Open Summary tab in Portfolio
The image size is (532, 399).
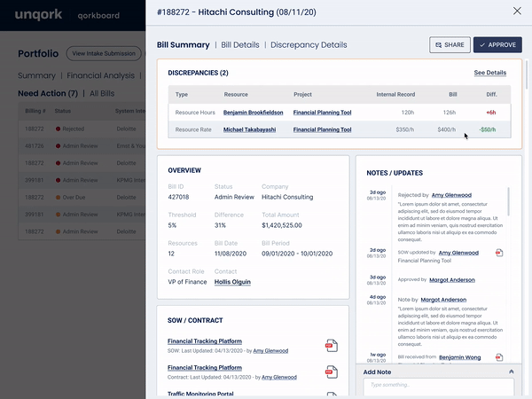tap(36, 75)
